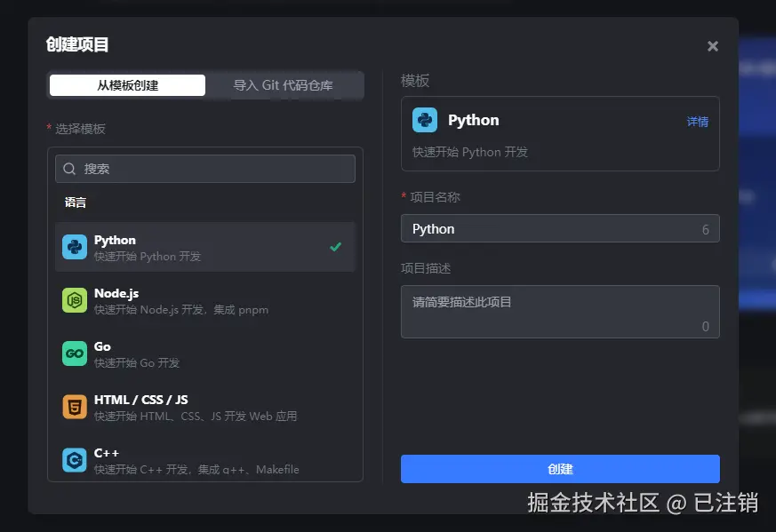The width and height of the screenshot is (776, 532).
Task: Click the Python template icon in list
Action: [x=75, y=247]
